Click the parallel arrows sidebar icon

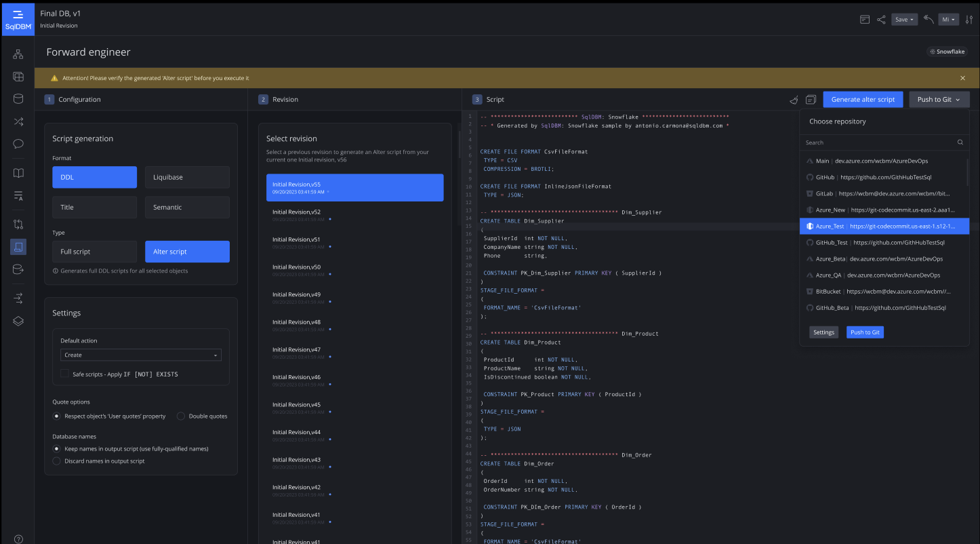click(18, 298)
